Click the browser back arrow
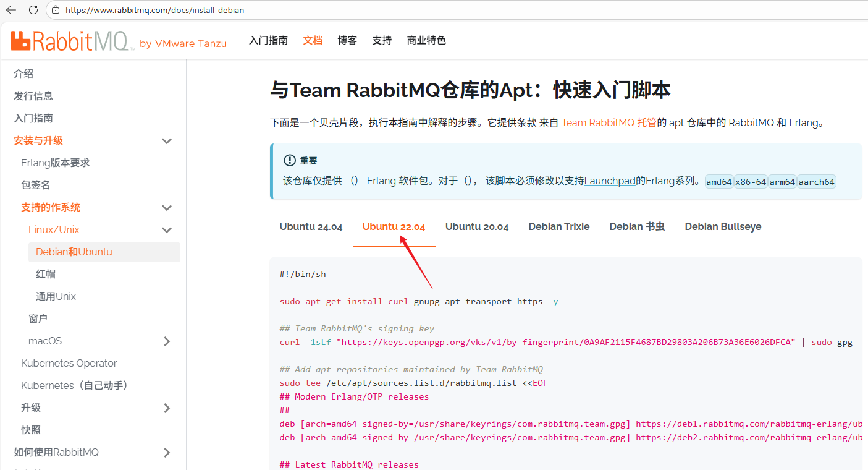Screen dimensions: 868x470 tap(11, 10)
